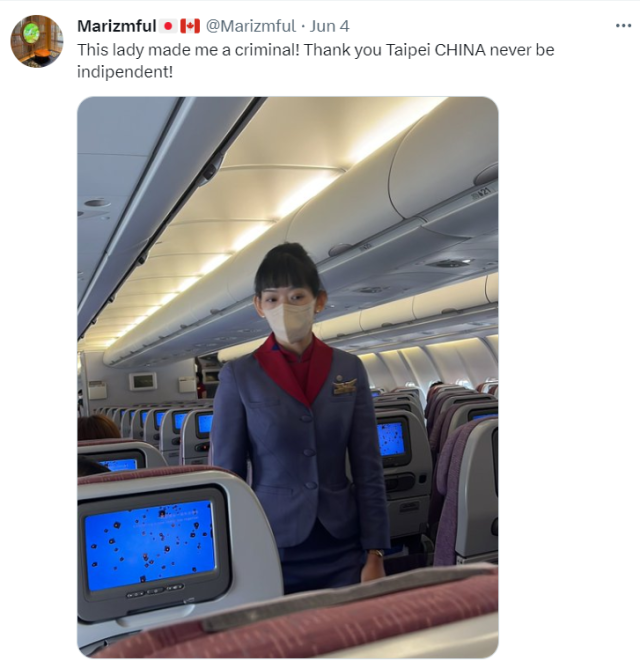Click the flight attendant's face mask in photo
The height and width of the screenshot is (668, 640).
pos(290,321)
